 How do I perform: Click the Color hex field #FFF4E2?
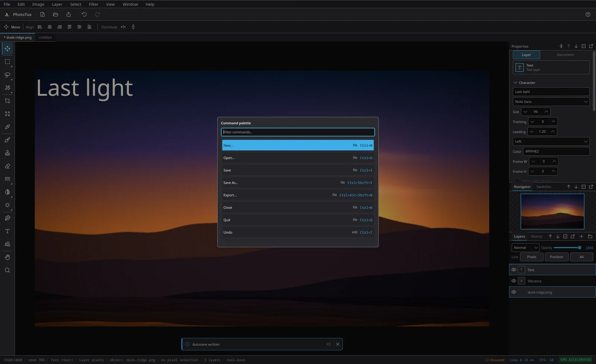click(x=556, y=151)
